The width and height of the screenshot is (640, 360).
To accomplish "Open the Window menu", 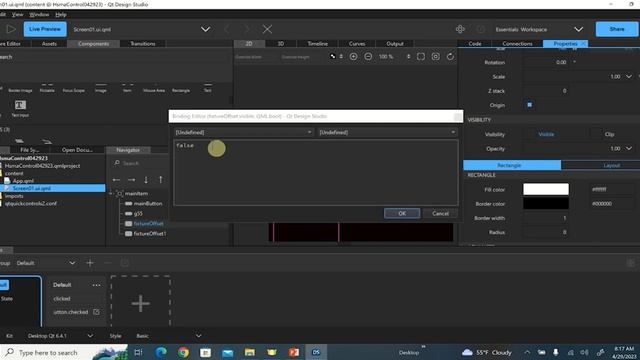I will point(39,14).
